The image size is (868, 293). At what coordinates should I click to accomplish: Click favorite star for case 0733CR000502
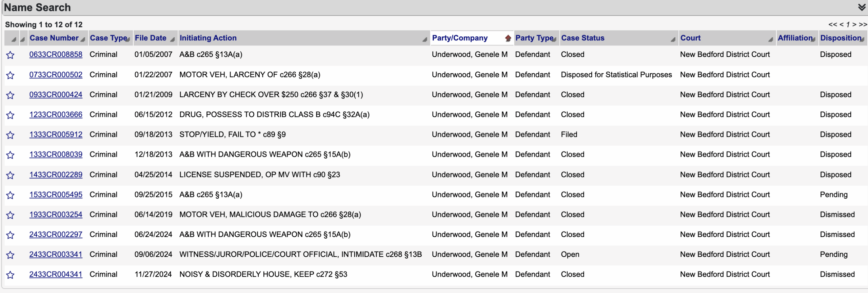[x=11, y=75]
